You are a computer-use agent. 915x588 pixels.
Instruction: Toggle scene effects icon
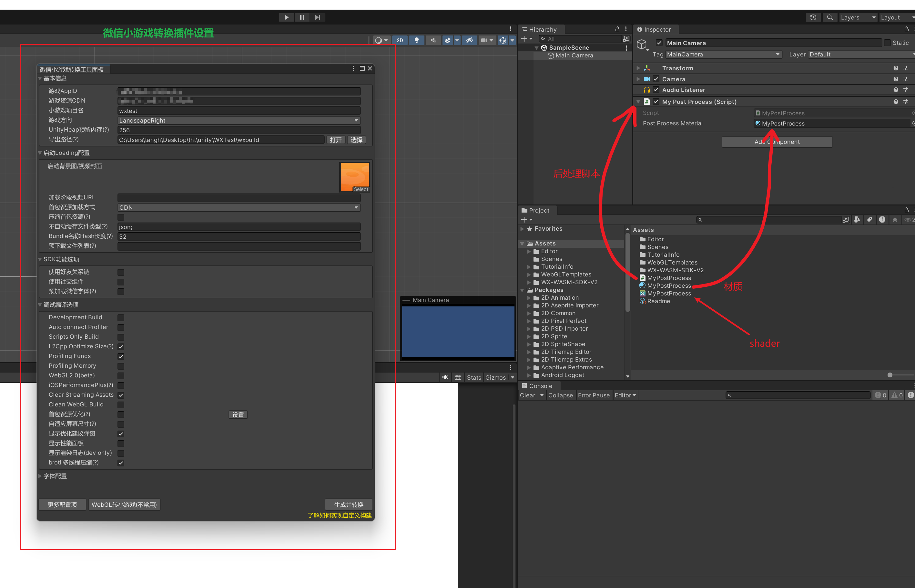pyautogui.click(x=448, y=40)
